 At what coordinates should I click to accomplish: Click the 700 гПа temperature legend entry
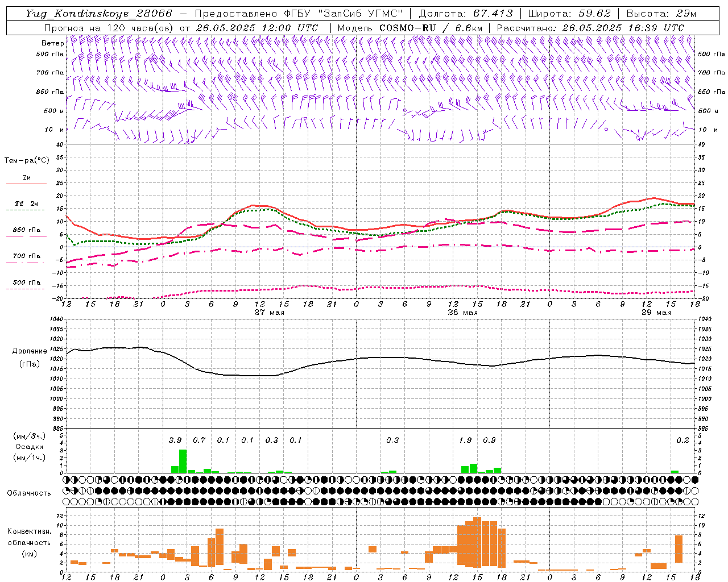[26, 256]
